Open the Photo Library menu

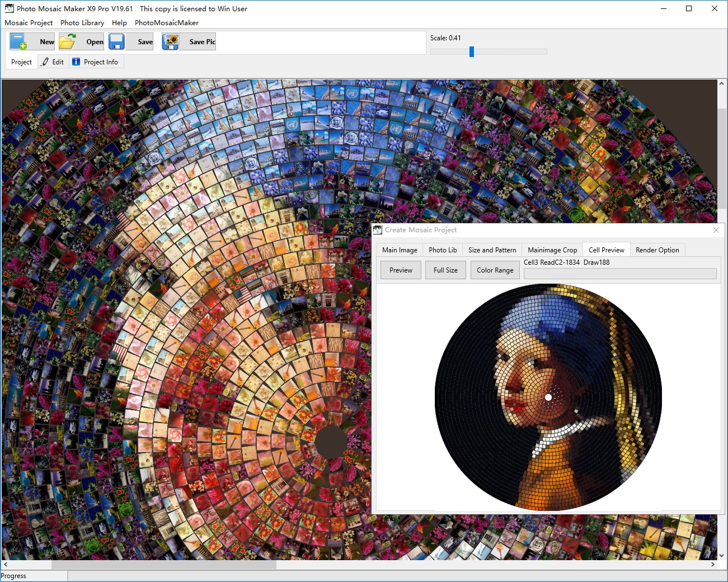(82, 23)
